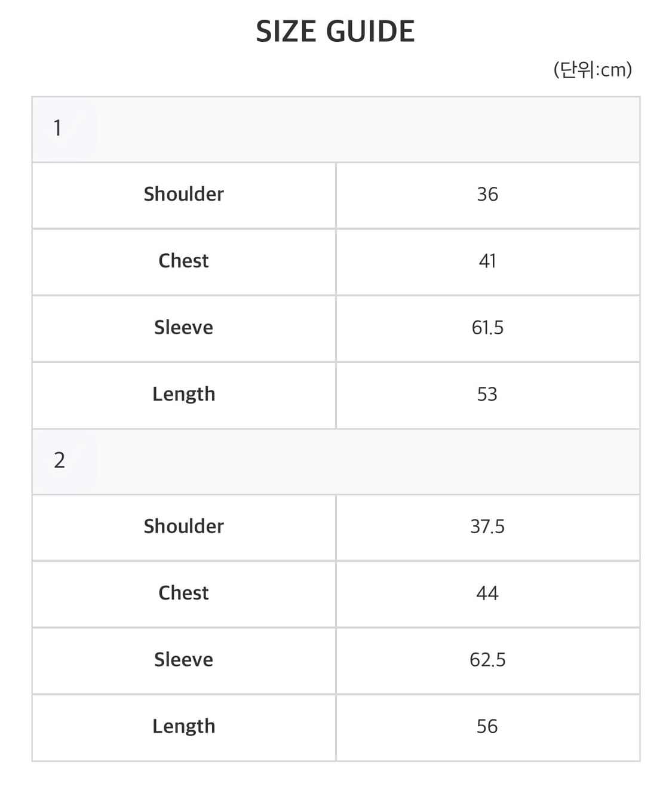This screenshot has height=812, width=672.
Task: Click the Length label under size 2
Action: (183, 727)
